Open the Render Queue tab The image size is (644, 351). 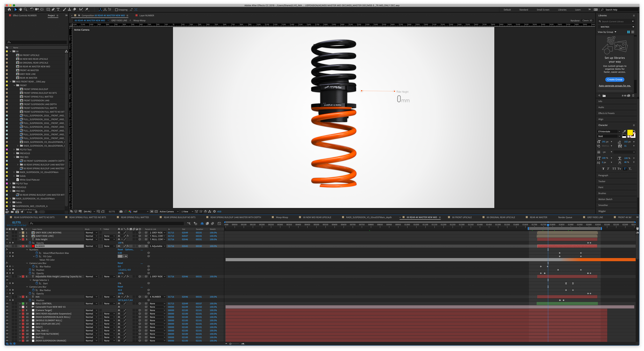coord(565,217)
